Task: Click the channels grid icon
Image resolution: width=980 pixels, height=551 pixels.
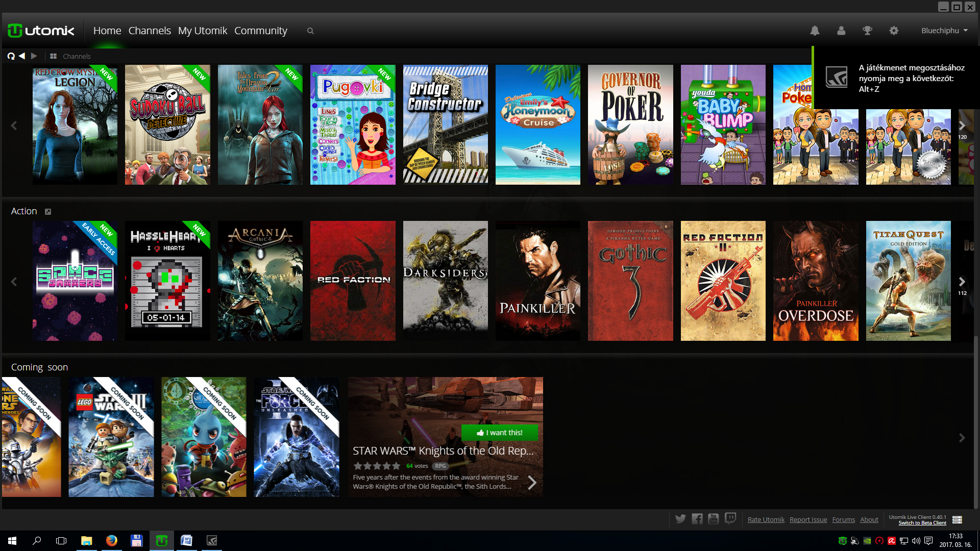Action: (x=53, y=56)
